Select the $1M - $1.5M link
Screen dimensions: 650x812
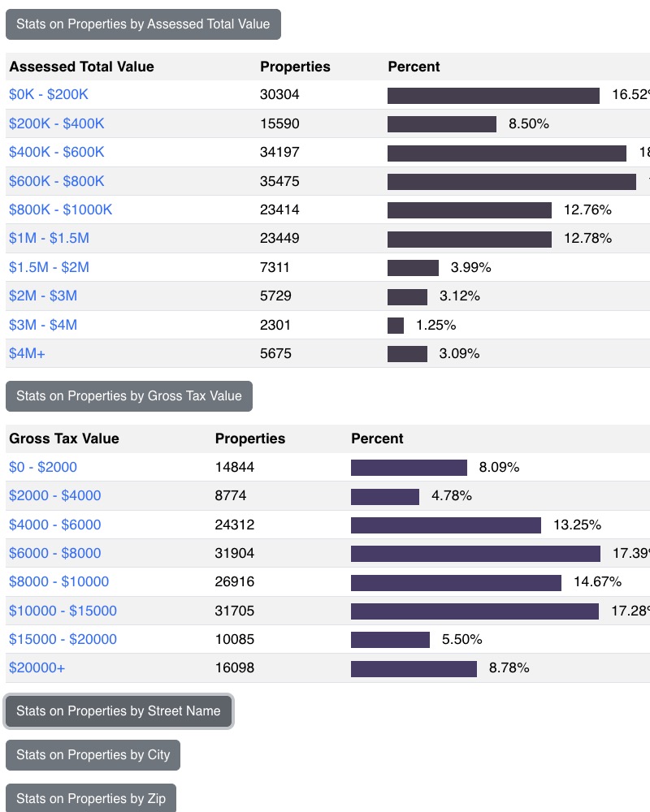point(47,238)
